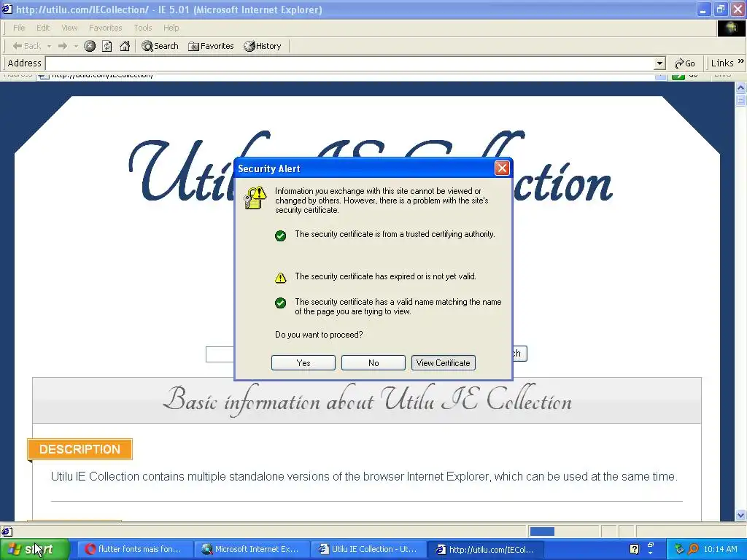
Task: Close the Security Alert dialog
Action: [x=502, y=168]
